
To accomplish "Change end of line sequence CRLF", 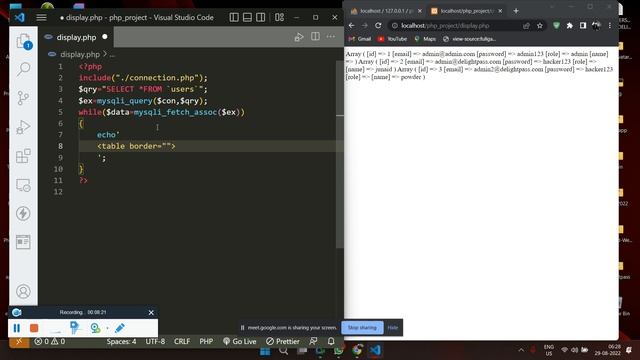I will coord(182,341).
